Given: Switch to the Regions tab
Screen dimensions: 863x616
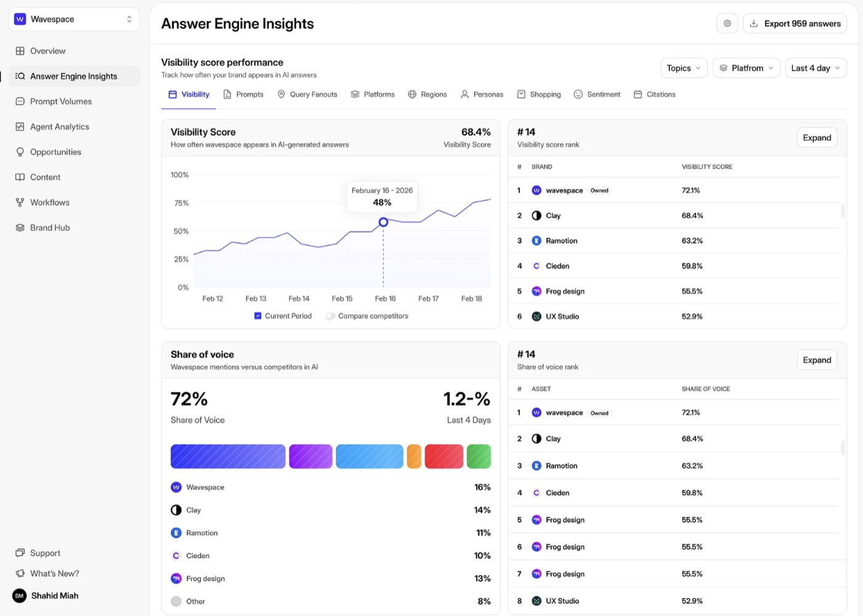Looking at the screenshot, I should point(427,94).
